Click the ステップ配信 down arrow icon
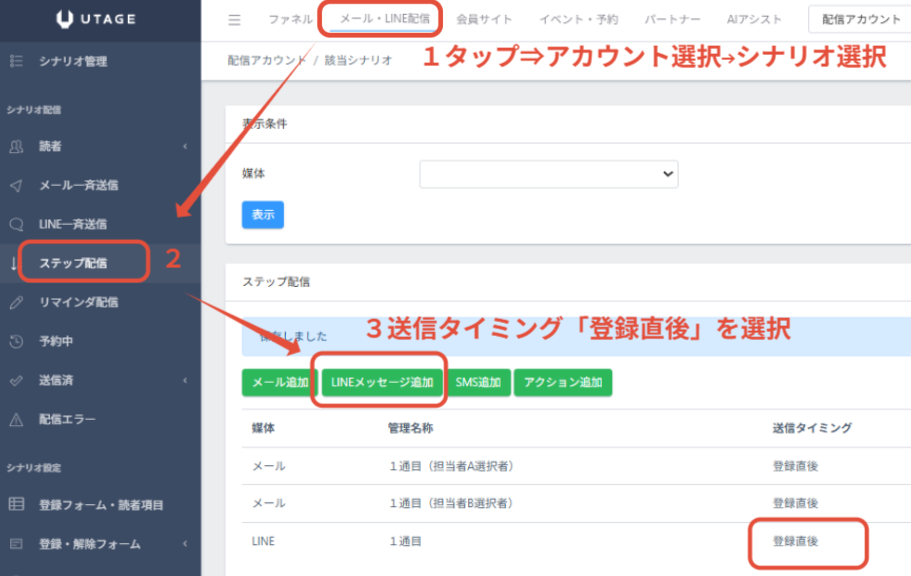Screen dimensions: 911x576 coord(14,263)
